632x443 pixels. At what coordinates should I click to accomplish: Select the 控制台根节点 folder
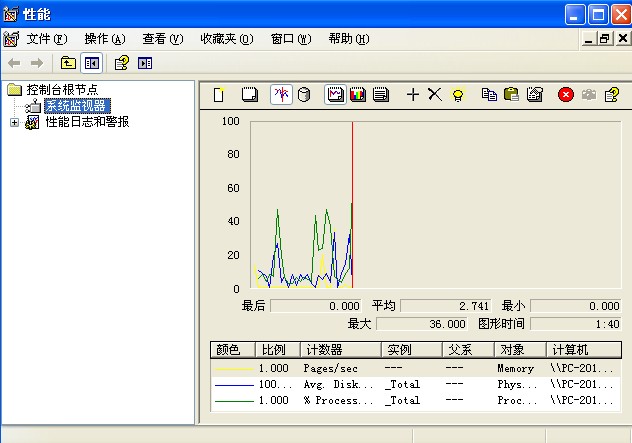(62, 90)
